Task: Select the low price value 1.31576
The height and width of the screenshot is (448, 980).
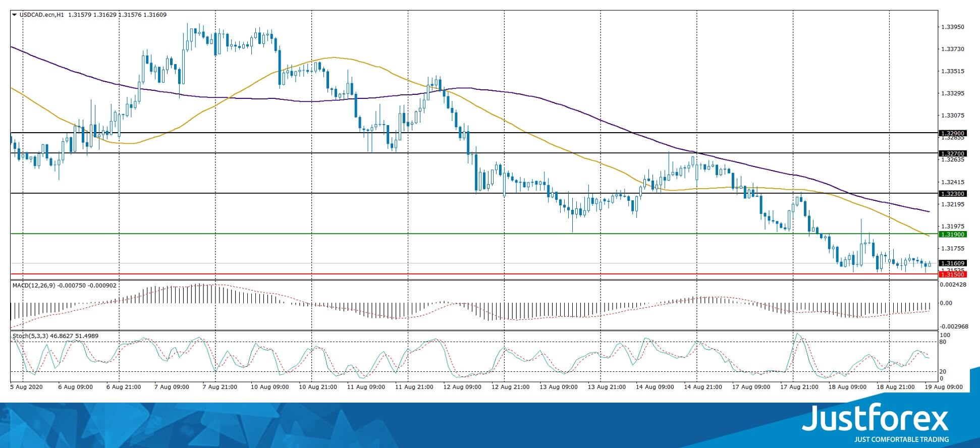Action: (129, 15)
